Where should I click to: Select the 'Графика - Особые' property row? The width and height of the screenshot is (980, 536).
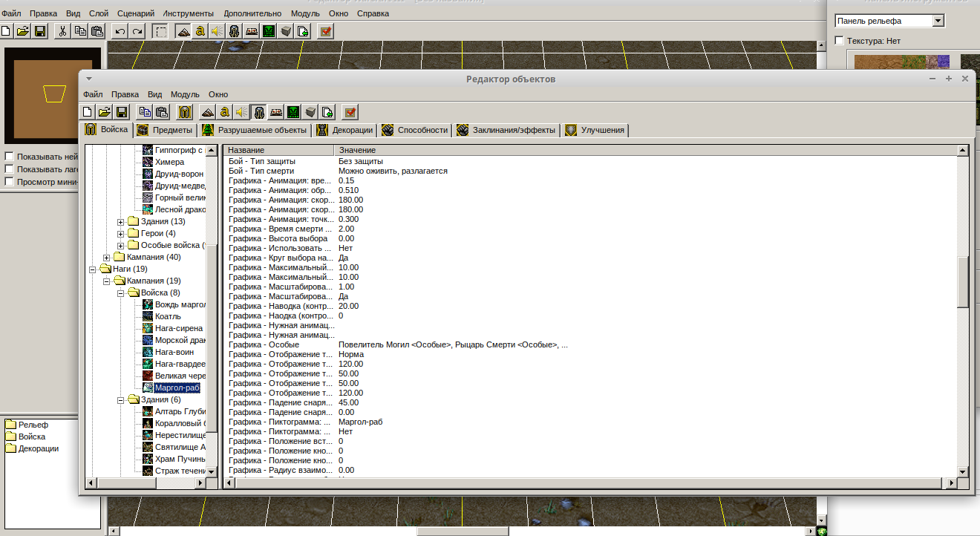tap(590, 344)
